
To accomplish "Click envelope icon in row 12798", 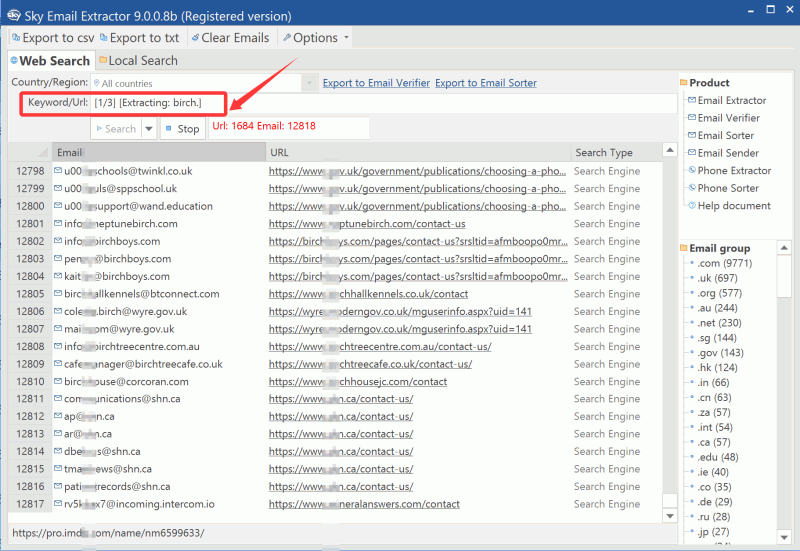I will (x=58, y=171).
